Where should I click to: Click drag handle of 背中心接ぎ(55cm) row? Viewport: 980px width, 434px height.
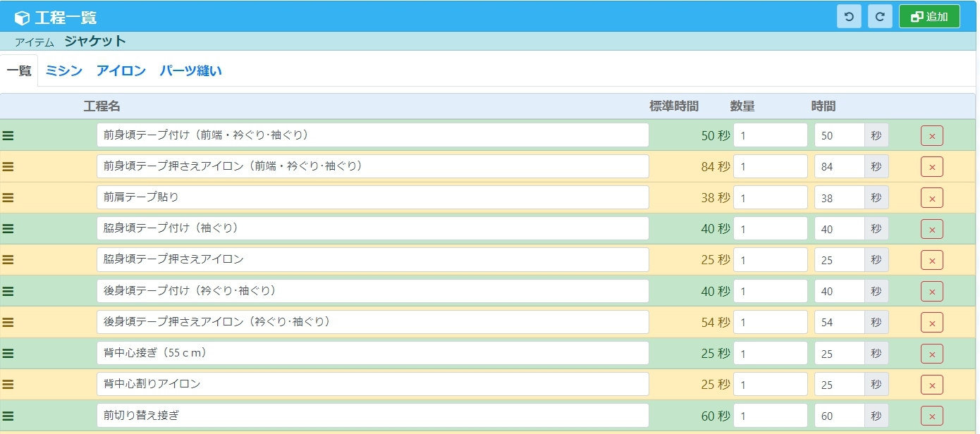click(x=8, y=354)
